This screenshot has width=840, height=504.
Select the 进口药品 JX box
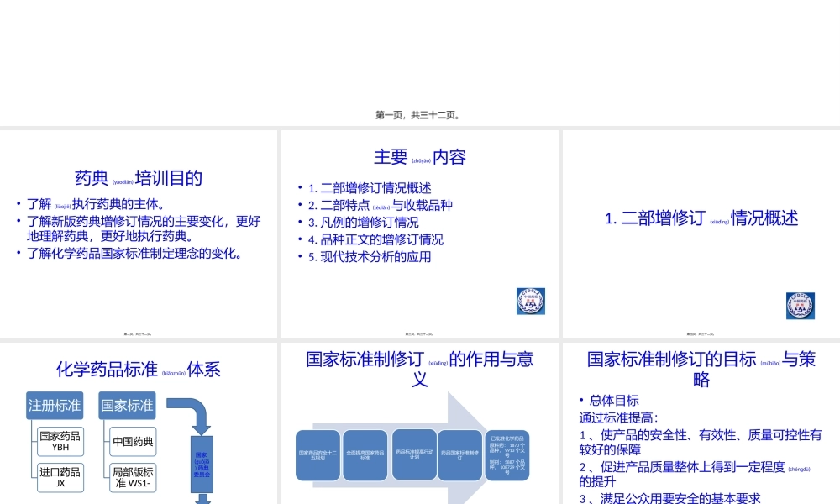[60, 477]
